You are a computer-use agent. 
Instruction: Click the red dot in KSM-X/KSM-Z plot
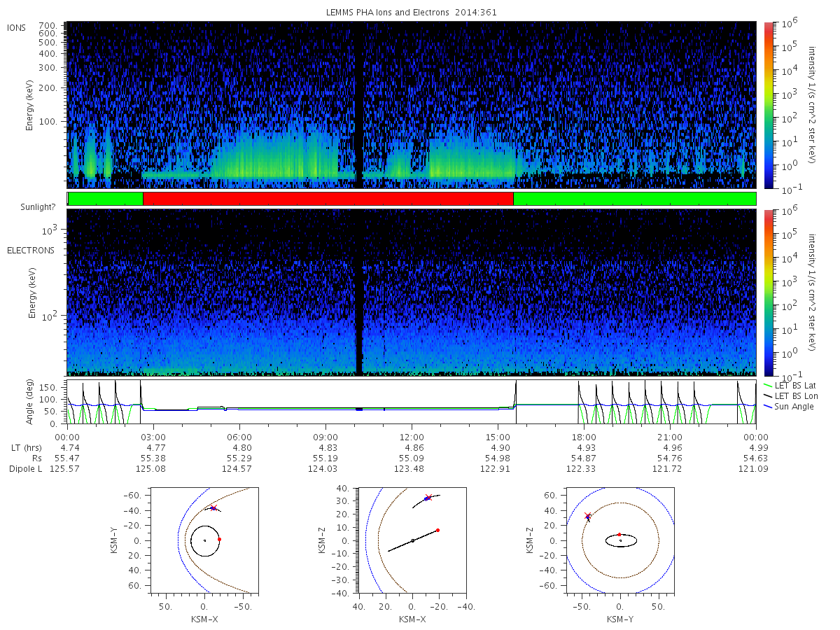[x=437, y=530]
